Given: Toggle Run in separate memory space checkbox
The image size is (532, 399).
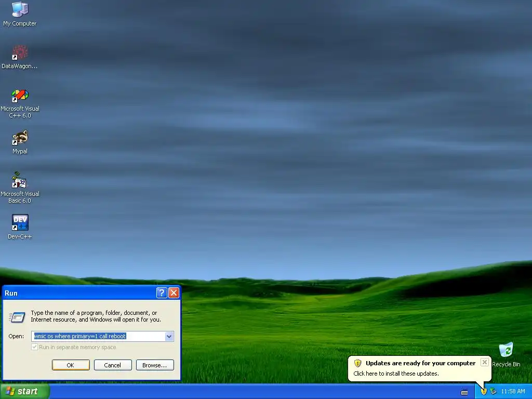Looking at the screenshot, I should [34, 347].
